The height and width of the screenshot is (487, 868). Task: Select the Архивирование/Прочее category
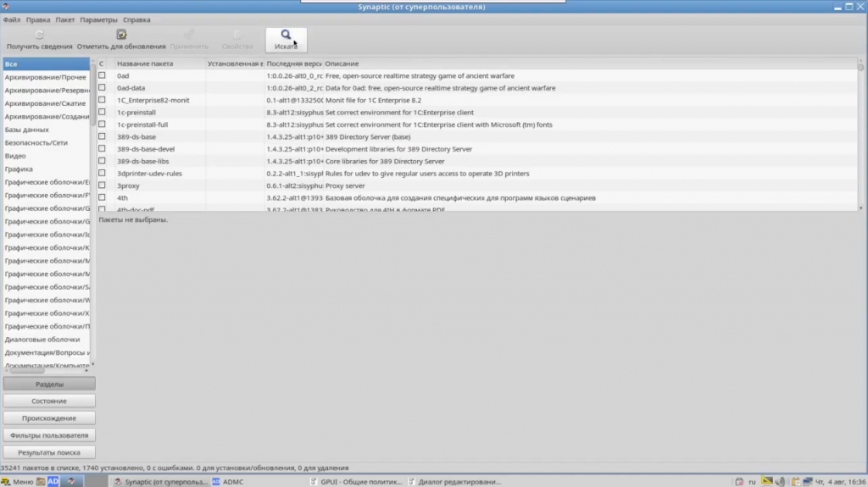point(46,77)
